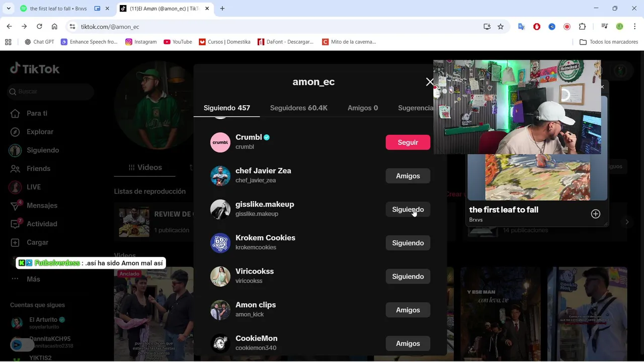Reload the page in Chrome
The image size is (644, 362).
click(39, 27)
